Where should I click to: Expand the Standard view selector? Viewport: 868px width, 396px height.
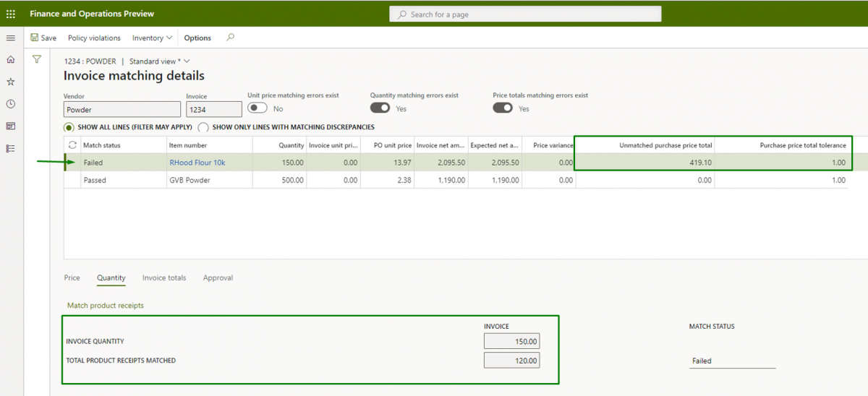[159, 61]
